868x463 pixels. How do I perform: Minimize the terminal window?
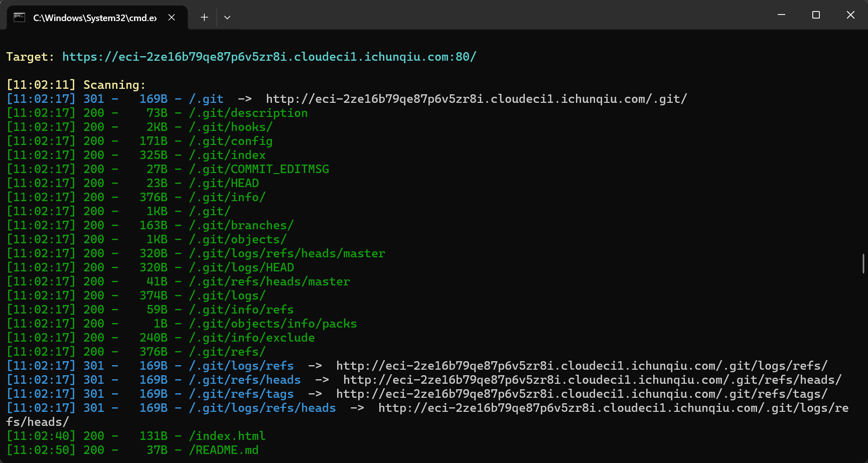[x=781, y=15]
